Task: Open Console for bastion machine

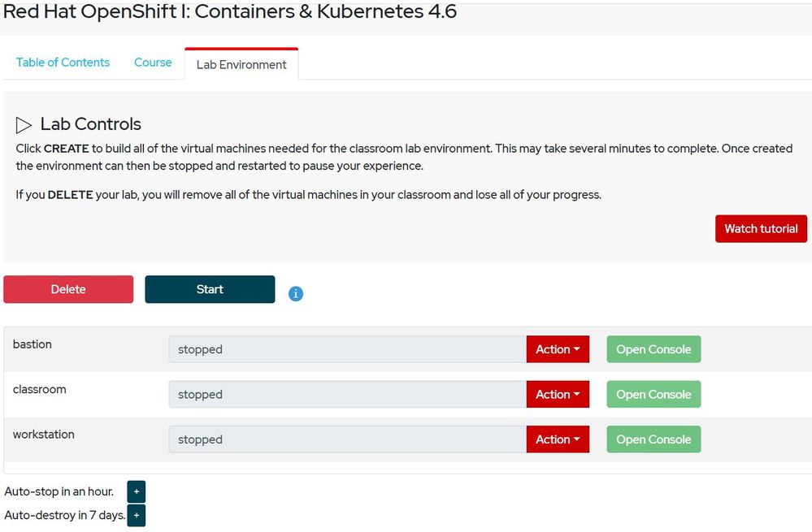Action: coord(654,349)
